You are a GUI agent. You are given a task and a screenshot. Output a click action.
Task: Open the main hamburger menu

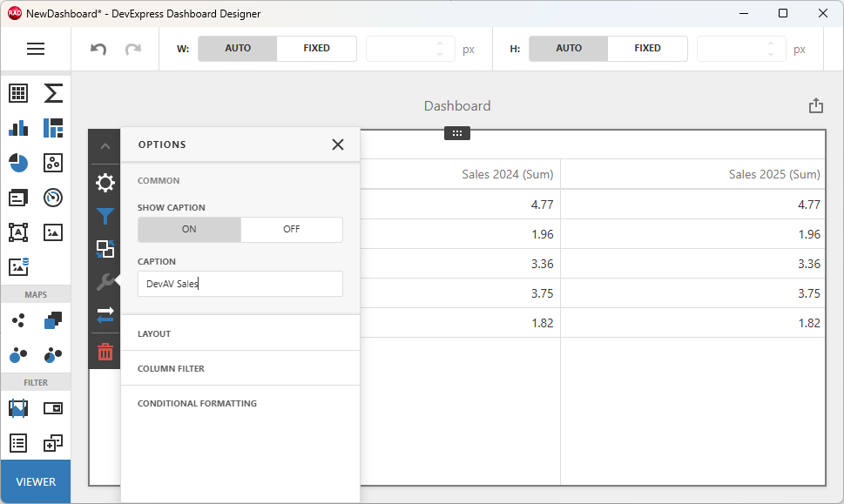coord(36,49)
